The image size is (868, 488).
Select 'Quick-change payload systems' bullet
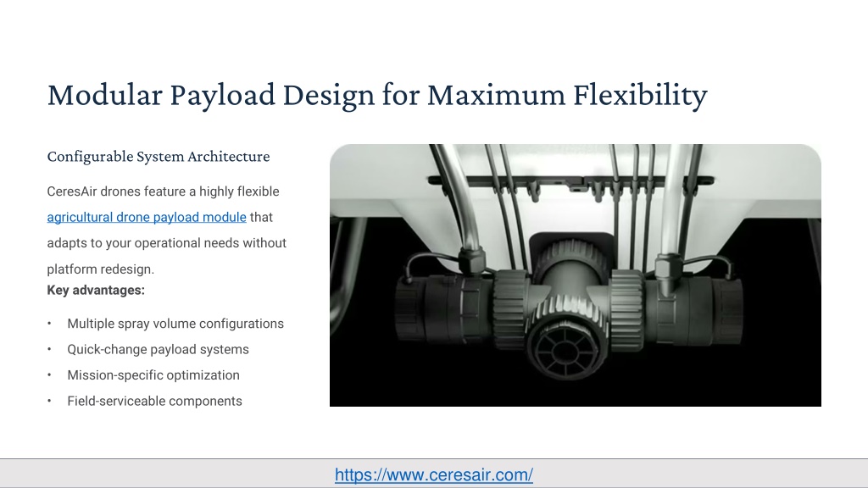(x=159, y=350)
